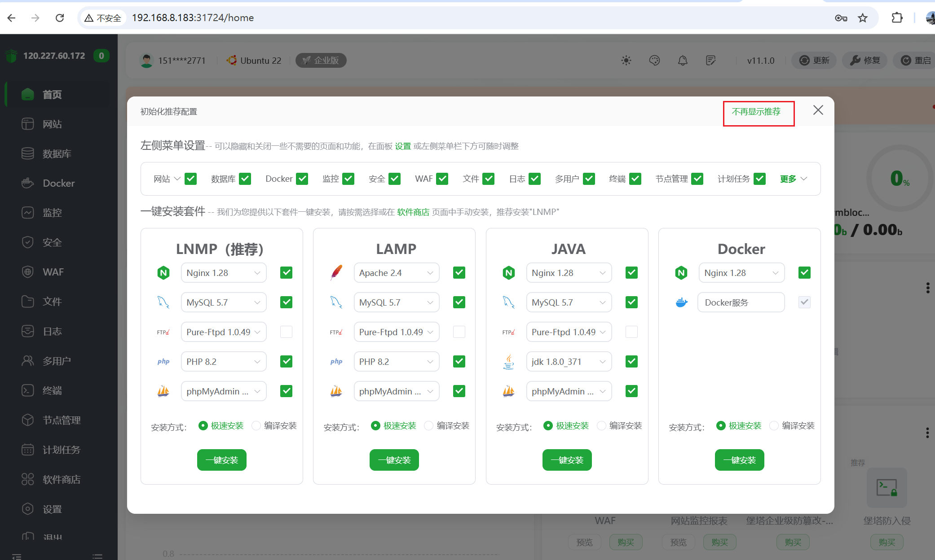
Task: Select 编译安装 radio in LAMP suite
Action: 429,425
